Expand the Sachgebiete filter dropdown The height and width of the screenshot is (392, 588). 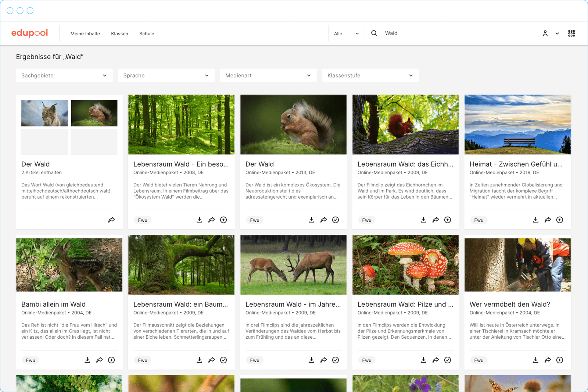64,75
